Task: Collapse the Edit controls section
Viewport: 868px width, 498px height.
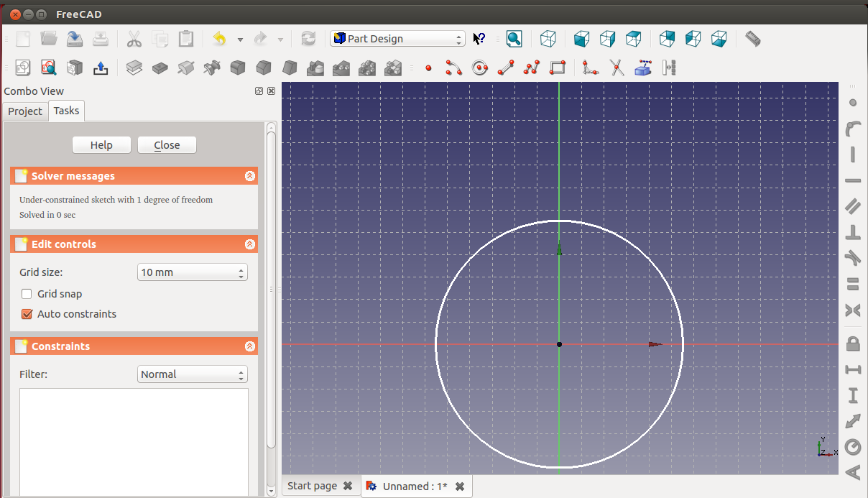Action: tap(249, 244)
